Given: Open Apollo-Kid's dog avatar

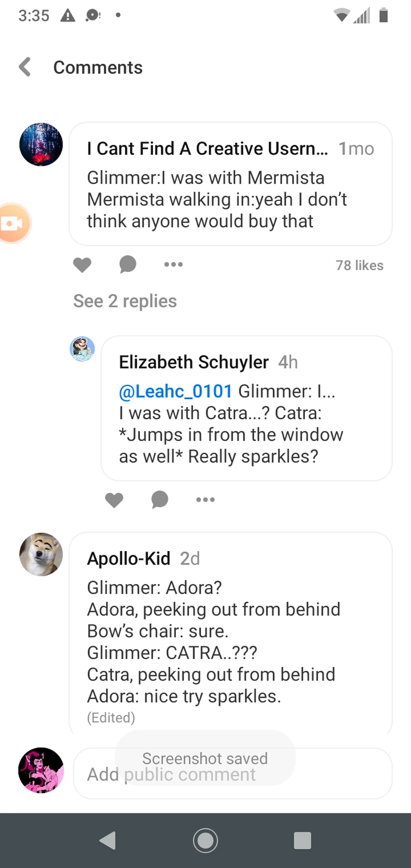Looking at the screenshot, I should tap(41, 554).
